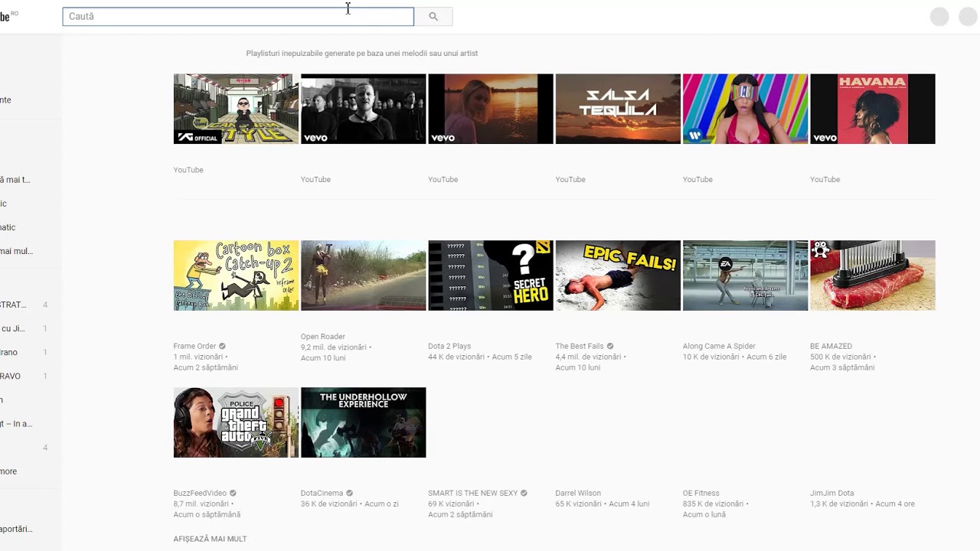The image size is (980, 551).
Task: Open the sidebar entry ending 'STRAT...'
Action: click(x=13, y=305)
